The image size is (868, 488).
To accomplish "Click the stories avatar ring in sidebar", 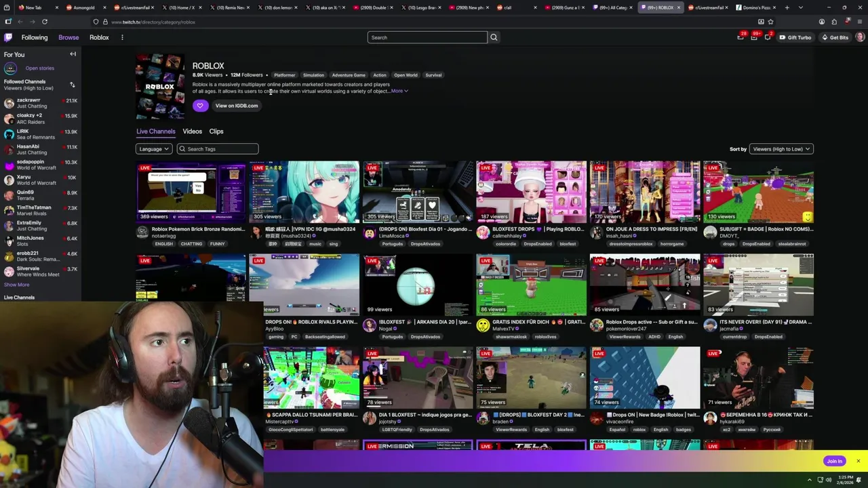I will pyautogui.click(x=10, y=68).
